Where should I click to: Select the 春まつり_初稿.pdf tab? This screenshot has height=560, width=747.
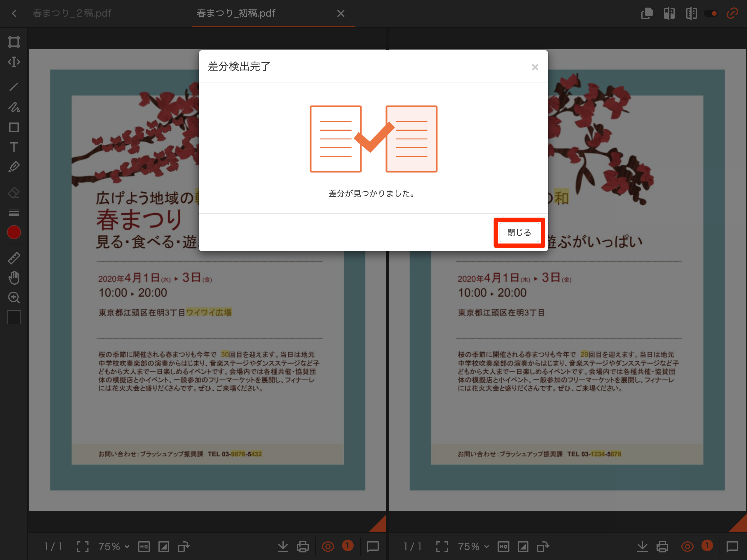pos(236,13)
